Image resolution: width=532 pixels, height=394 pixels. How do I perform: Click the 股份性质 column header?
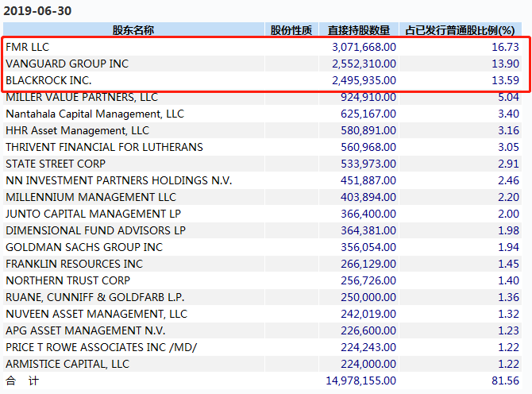(291, 30)
